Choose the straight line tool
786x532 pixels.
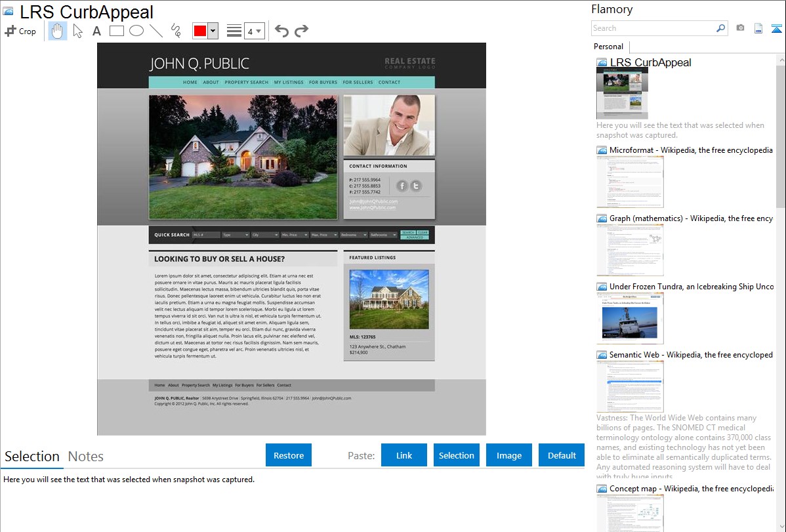click(x=156, y=31)
